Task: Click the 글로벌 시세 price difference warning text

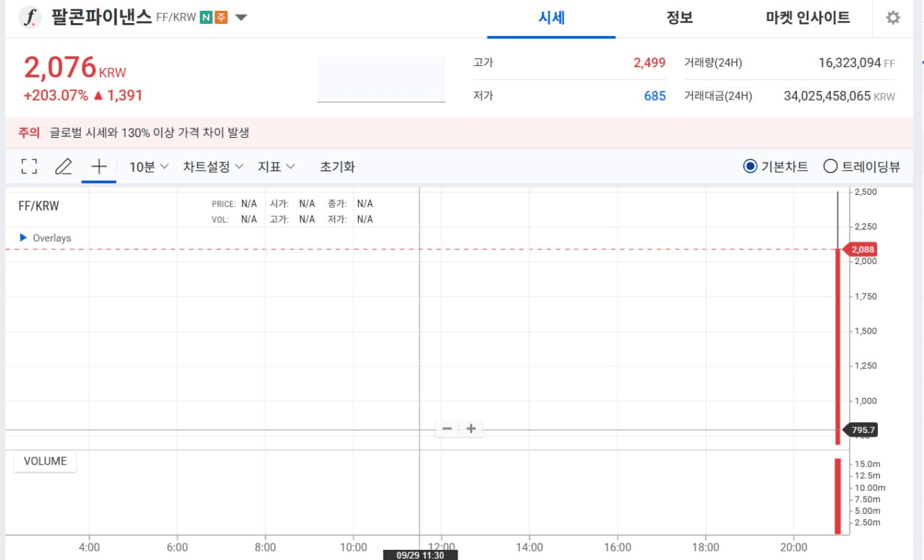Action: (149, 133)
